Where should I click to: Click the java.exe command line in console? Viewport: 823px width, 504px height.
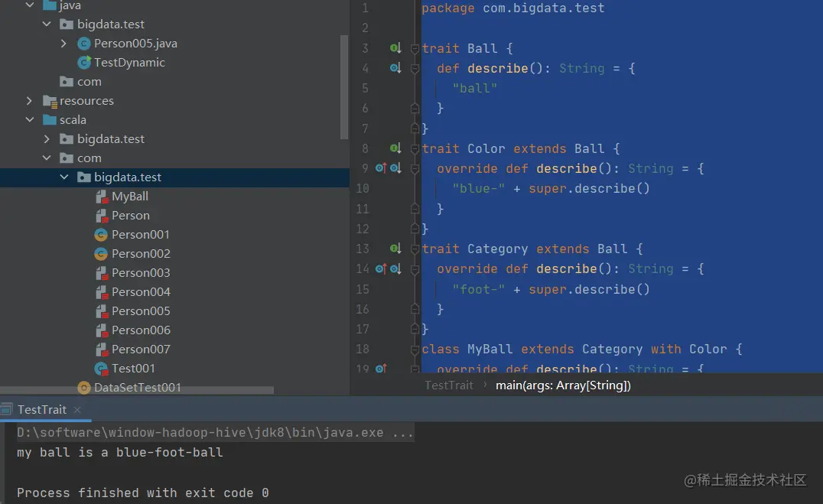pos(215,433)
